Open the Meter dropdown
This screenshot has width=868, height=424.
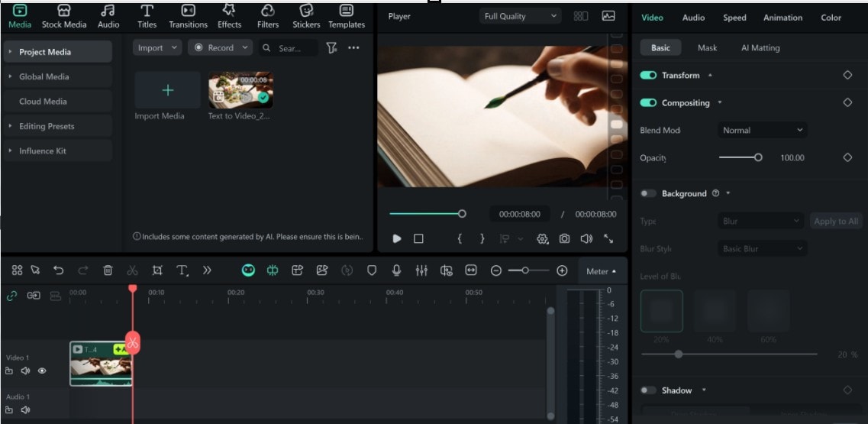point(601,271)
